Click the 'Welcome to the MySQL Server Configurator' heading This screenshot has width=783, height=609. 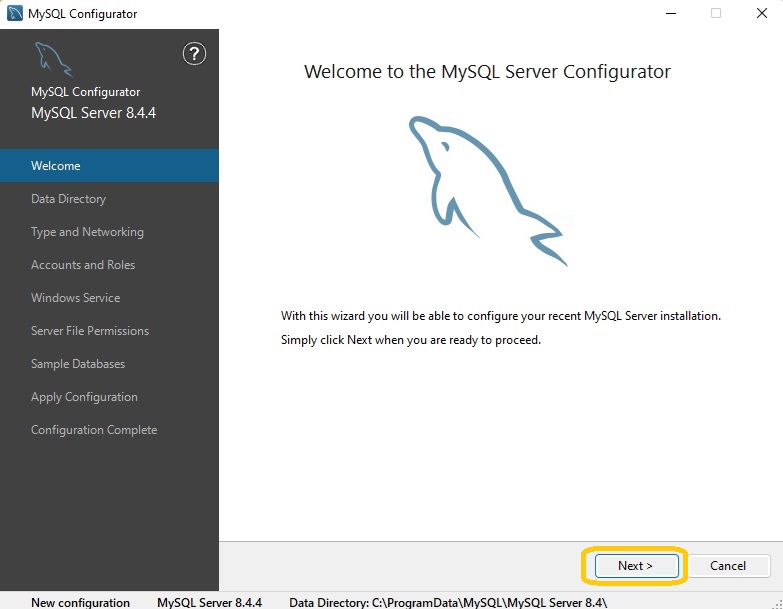point(487,72)
